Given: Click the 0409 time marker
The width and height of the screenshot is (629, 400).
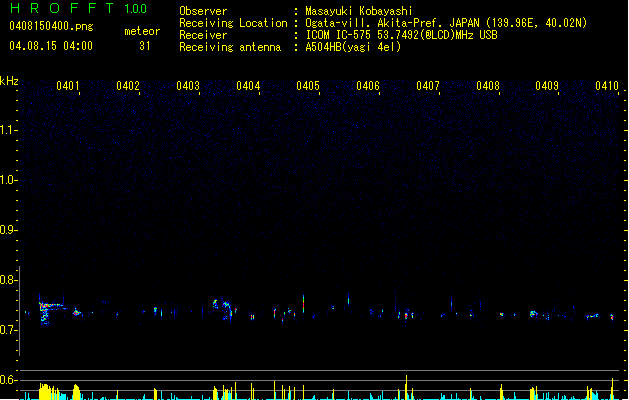Looking at the screenshot, I should 547,85.
